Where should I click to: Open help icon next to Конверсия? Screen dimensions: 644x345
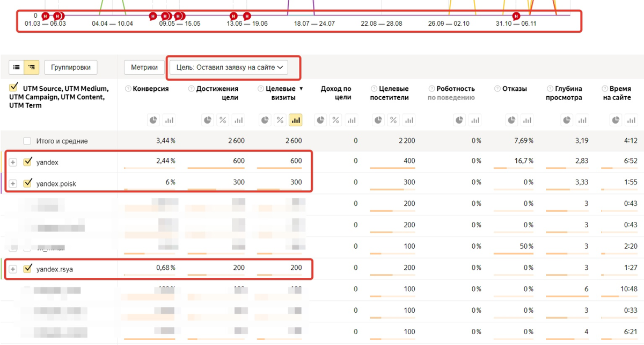tap(128, 89)
